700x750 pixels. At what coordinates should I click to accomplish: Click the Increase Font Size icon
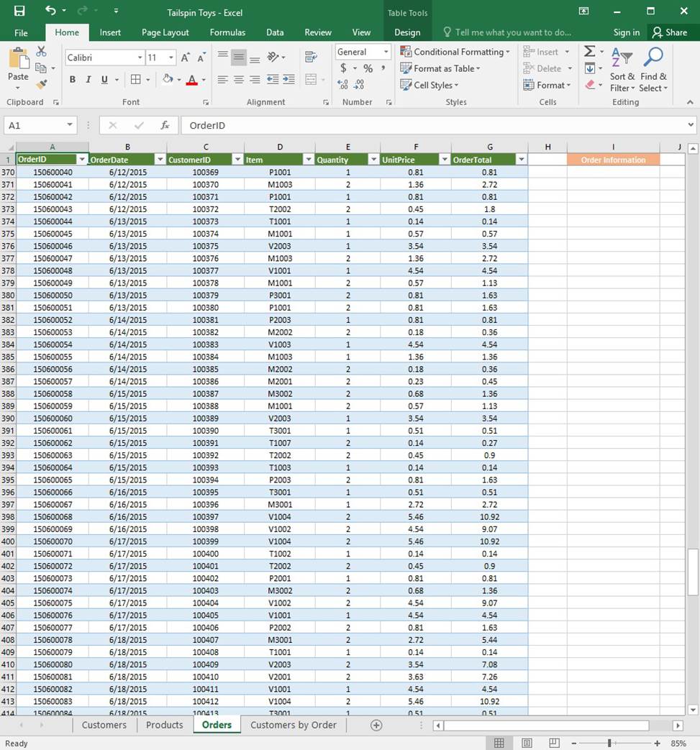186,58
